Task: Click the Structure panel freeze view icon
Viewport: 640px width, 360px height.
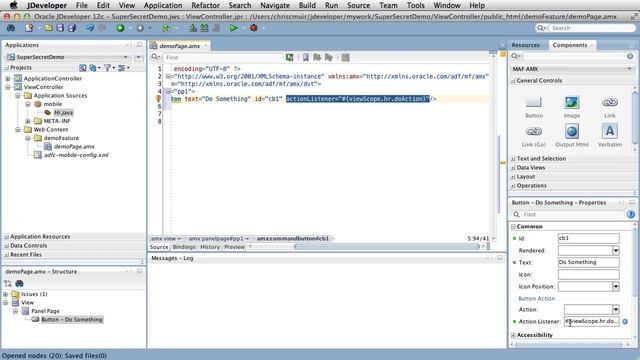Action: coord(8,283)
